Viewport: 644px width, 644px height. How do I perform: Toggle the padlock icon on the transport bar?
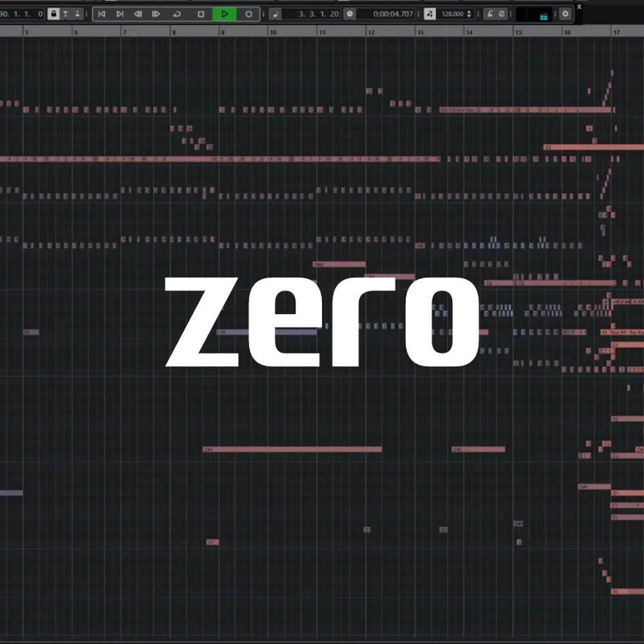53,14
